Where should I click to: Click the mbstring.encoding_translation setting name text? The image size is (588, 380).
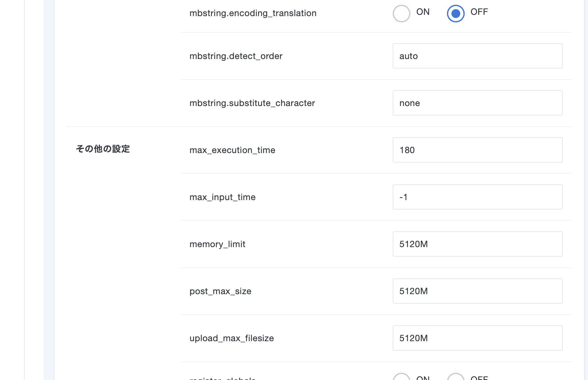click(x=253, y=13)
